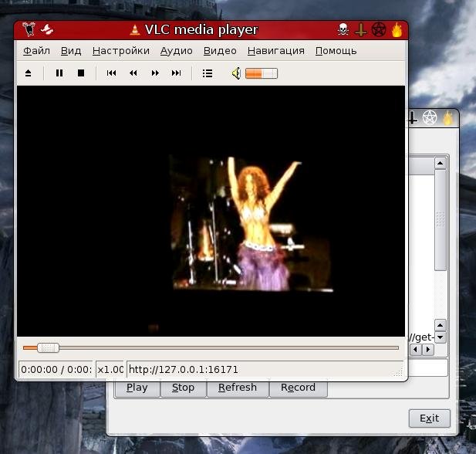Image resolution: width=476 pixels, height=454 pixels.
Task: Open the Вид menu
Action: 71,51
